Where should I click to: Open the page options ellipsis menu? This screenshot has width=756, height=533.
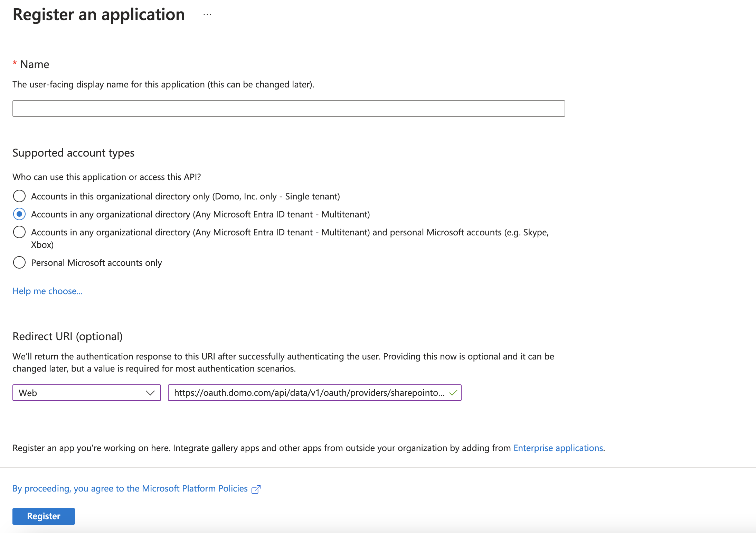tap(207, 15)
